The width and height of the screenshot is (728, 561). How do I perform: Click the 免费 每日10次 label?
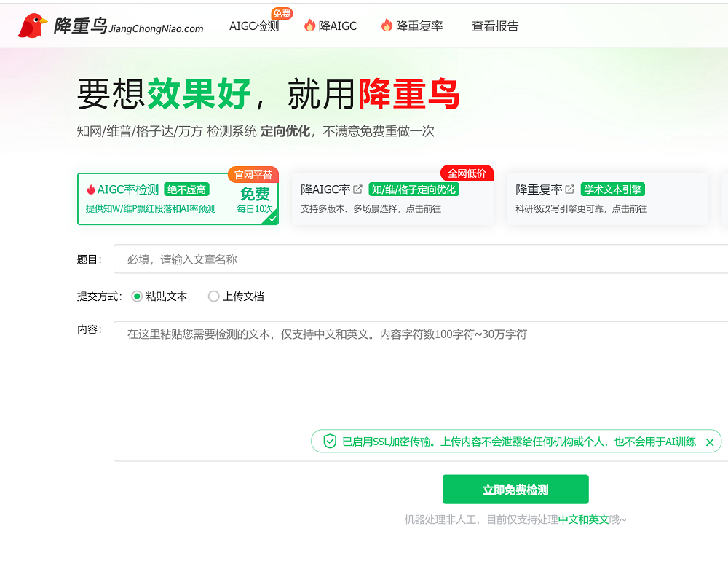255,200
